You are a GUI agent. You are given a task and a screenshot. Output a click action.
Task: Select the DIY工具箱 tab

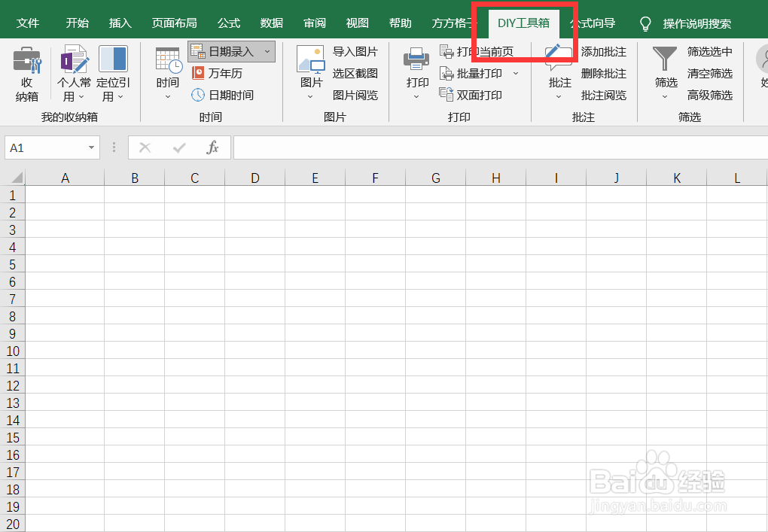(x=523, y=23)
